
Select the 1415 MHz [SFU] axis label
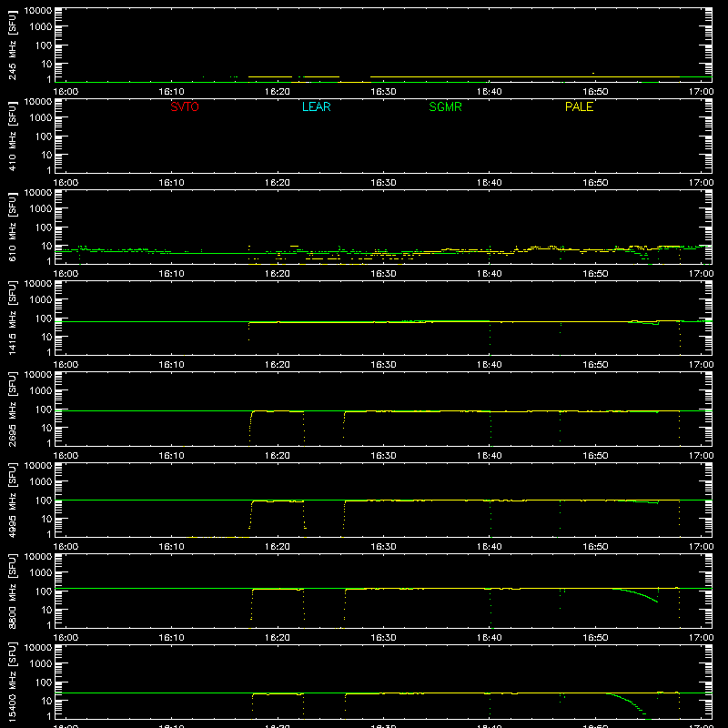click(x=13, y=318)
